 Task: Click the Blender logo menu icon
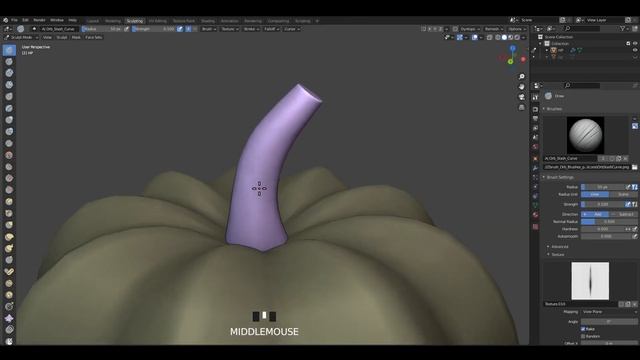click(6, 20)
